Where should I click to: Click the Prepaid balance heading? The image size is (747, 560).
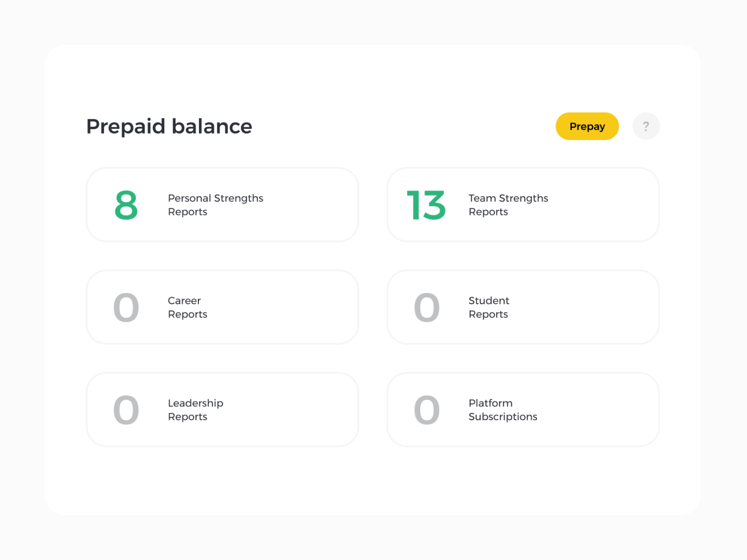[x=169, y=126]
